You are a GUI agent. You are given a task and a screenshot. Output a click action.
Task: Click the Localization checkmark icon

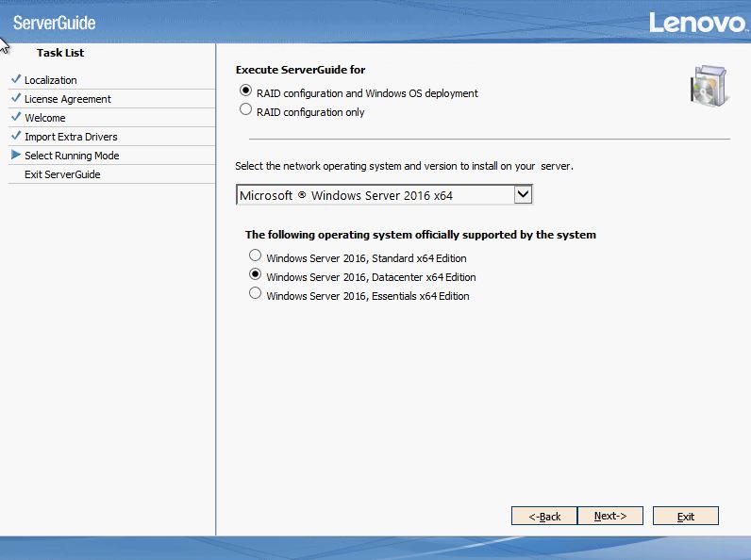(x=16, y=79)
